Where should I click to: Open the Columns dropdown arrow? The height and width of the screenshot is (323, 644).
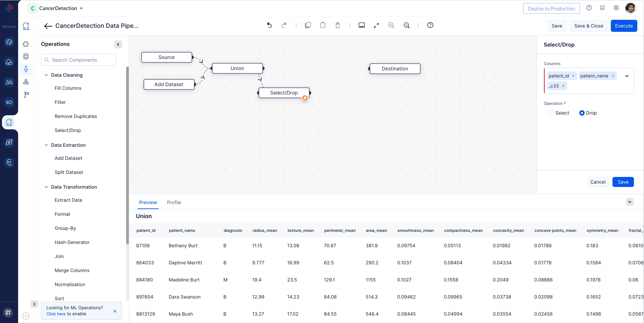tap(627, 76)
